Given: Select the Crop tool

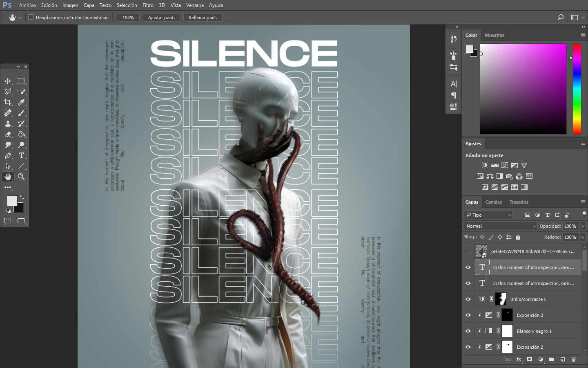Looking at the screenshot, I should click(x=8, y=102).
